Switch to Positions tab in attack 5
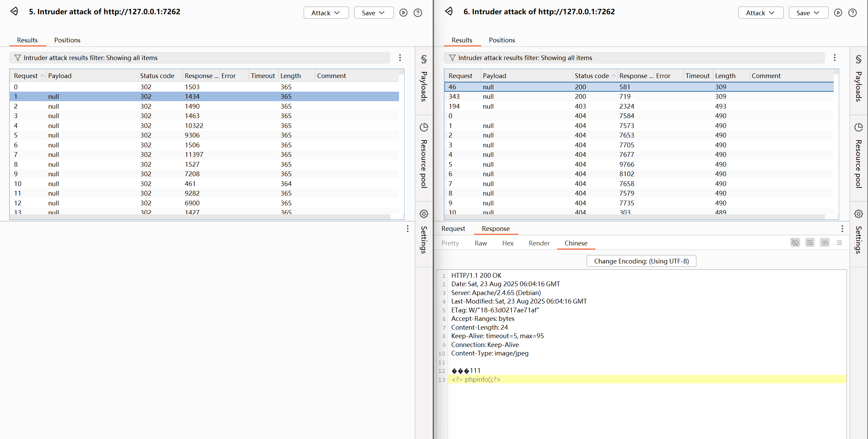868x439 pixels. 67,40
